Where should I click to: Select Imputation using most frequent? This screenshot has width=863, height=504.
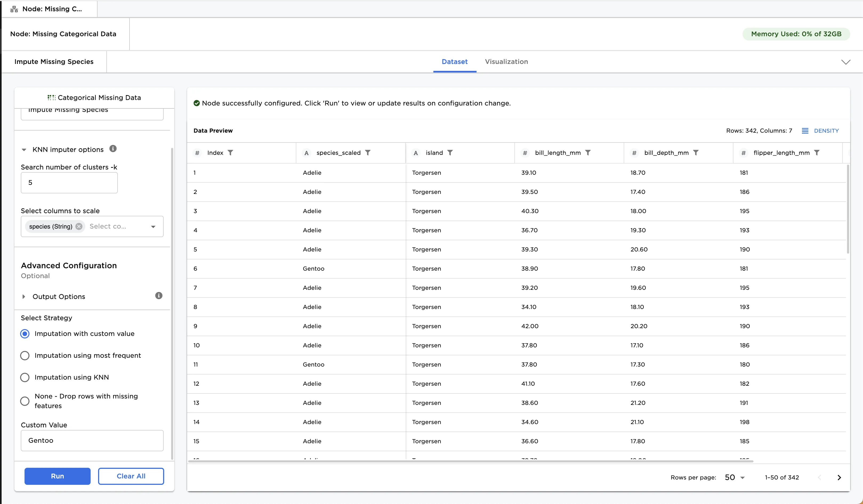(25, 355)
